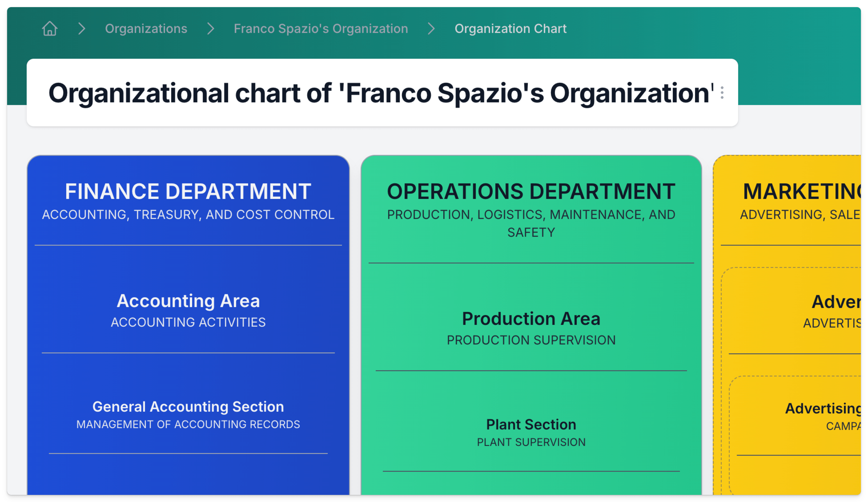Viewport: 868px width, 502px height.
Task: Open the Accounting Area block
Action: (x=188, y=301)
